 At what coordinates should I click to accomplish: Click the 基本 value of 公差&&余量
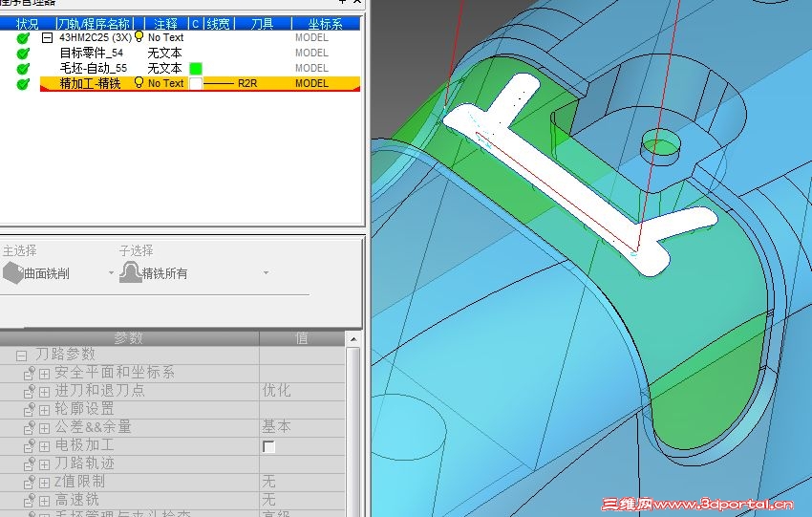pyautogui.click(x=276, y=427)
